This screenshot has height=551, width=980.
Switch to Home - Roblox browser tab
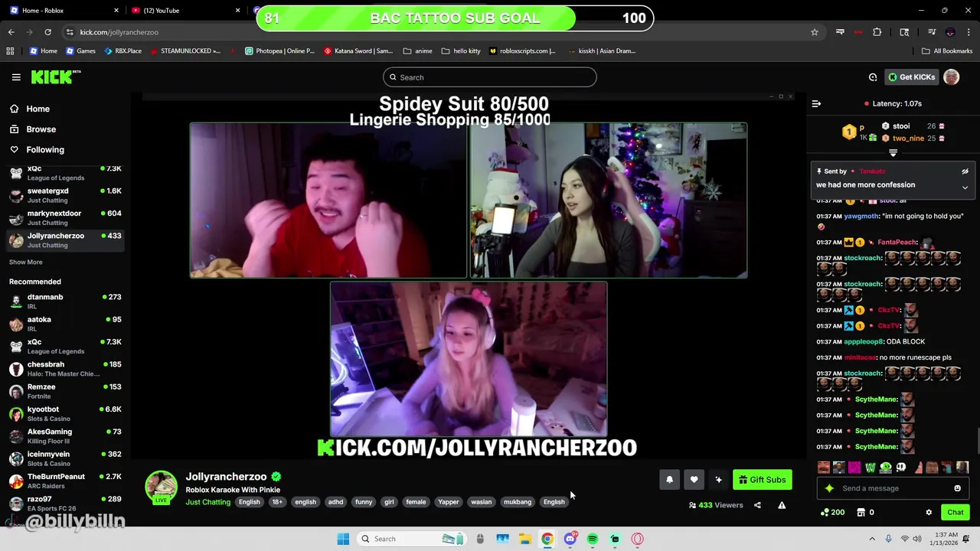[x=64, y=10]
